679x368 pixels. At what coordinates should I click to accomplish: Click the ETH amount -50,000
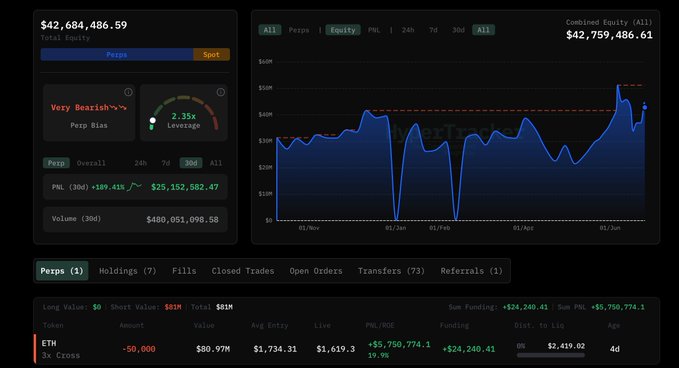(139, 349)
